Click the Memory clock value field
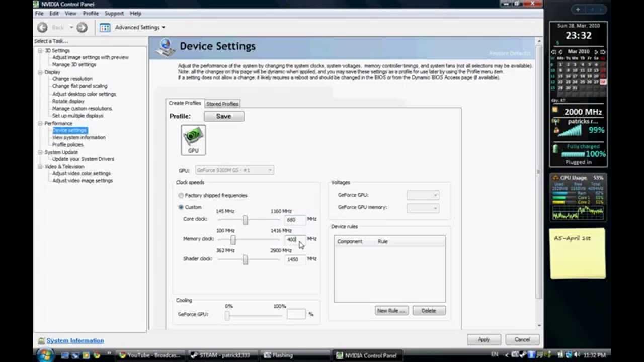Viewport: 644px width, 362px height. (295, 240)
